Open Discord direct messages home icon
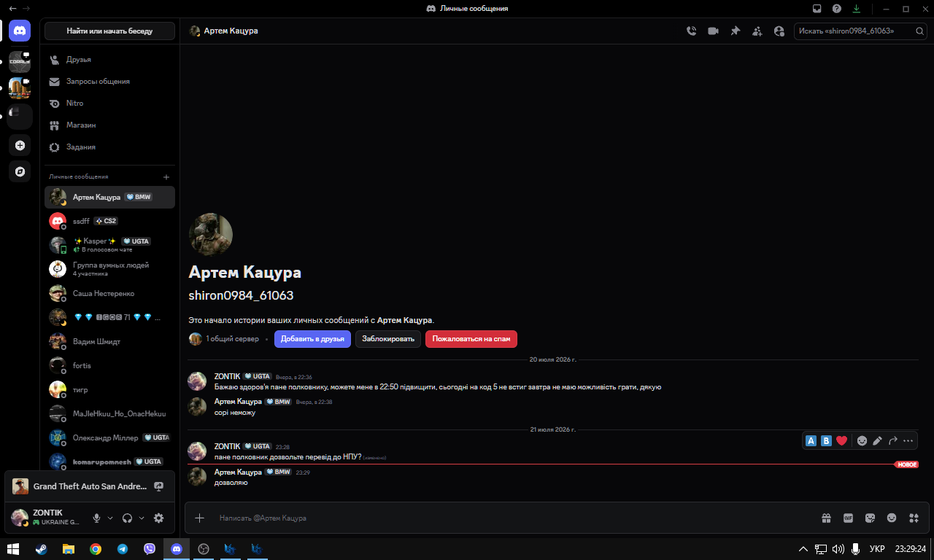Screen dimensions: 934x560 point(20,31)
